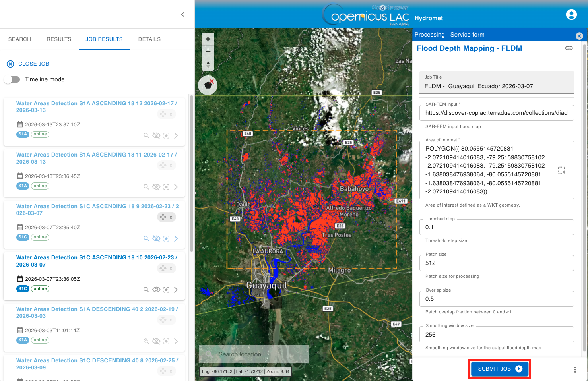Switch to the SEARCH tab
The height and width of the screenshot is (381, 588).
click(x=19, y=39)
